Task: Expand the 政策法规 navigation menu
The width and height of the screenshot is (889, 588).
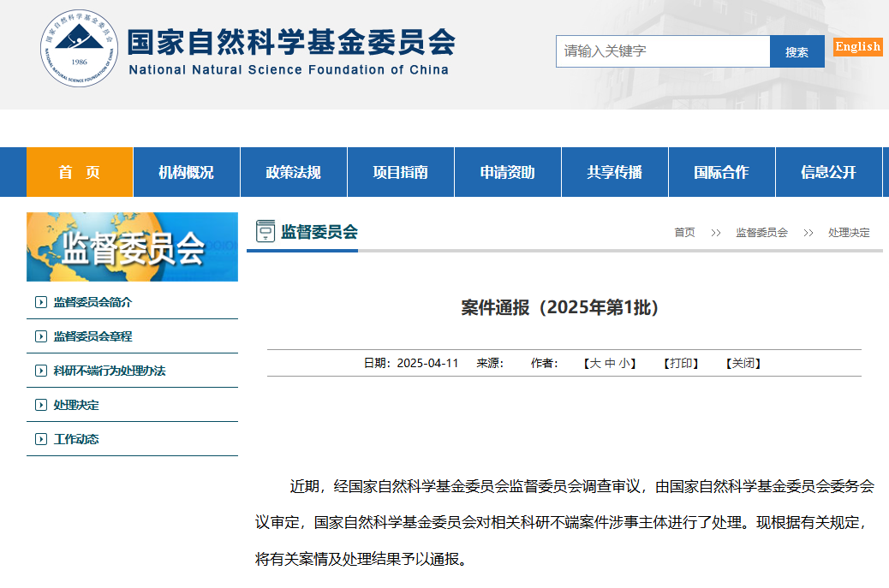Action: click(293, 172)
